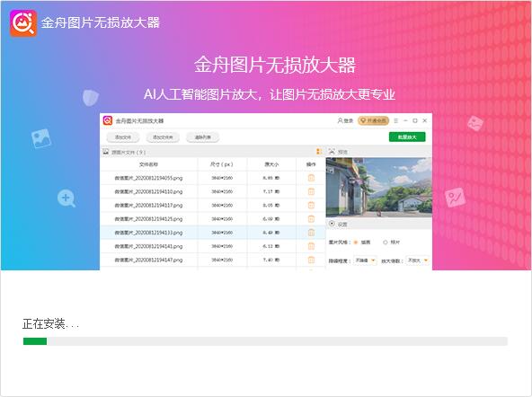Click the orange list view icon above table

point(319,152)
